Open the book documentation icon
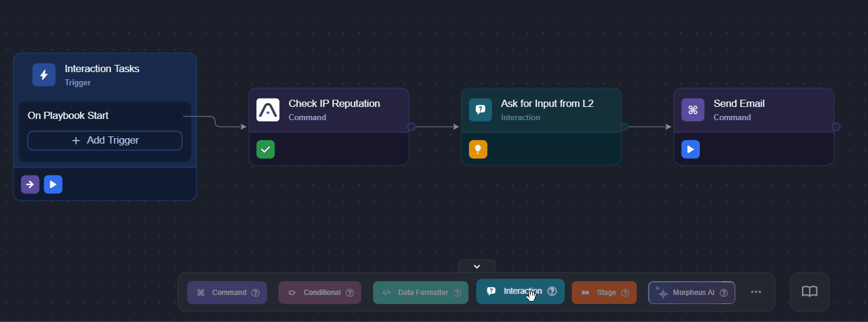Viewport: 868px width, 322px height. (810, 292)
